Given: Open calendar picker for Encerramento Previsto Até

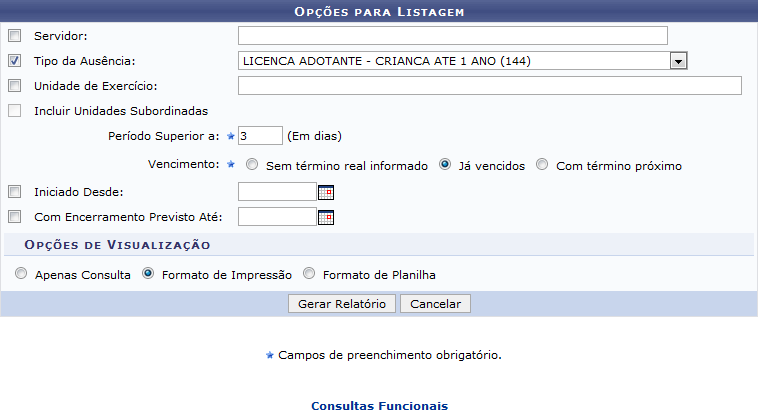Looking at the screenshot, I should pyautogui.click(x=325, y=217).
